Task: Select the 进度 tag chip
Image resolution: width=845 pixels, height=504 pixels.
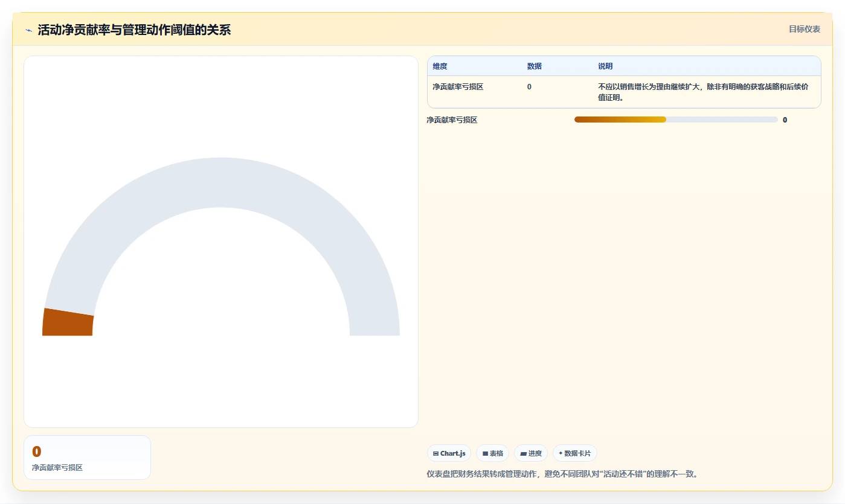Action: (530, 453)
